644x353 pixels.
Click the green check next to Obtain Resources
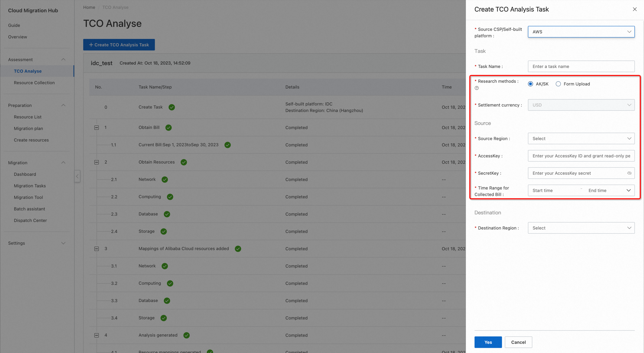pyautogui.click(x=184, y=162)
